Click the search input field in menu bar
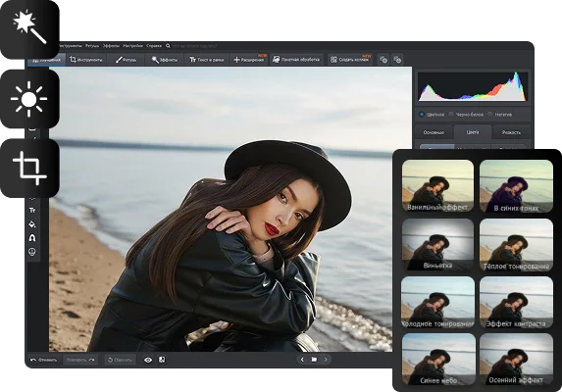 pyautogui.click(x=194, y=46)
